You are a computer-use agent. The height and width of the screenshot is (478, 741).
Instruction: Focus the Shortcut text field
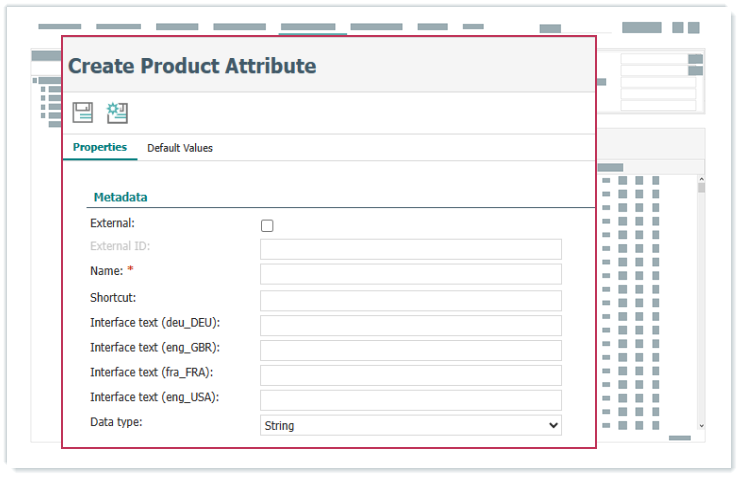[410, 300]
